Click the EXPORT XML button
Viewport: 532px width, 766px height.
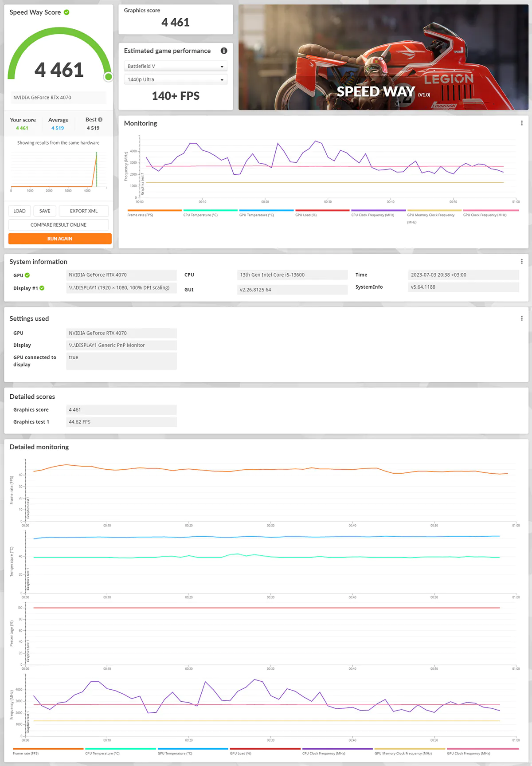coord(84,211)
